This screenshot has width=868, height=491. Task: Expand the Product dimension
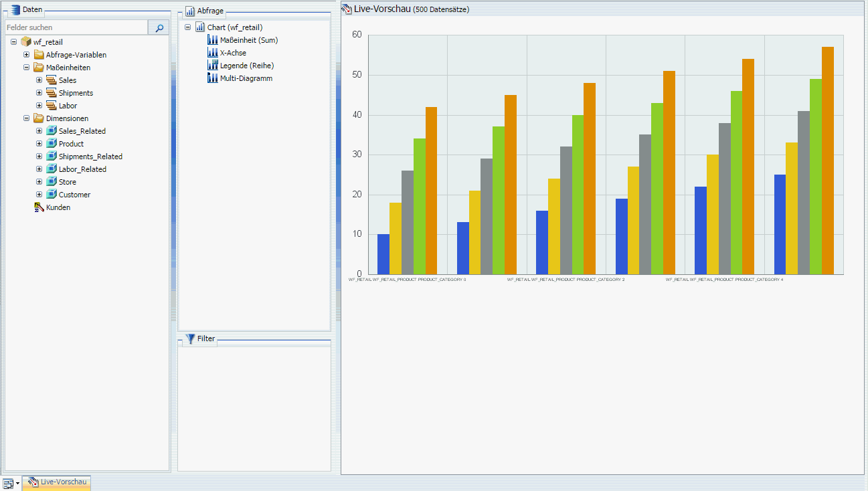pos(39,144)
